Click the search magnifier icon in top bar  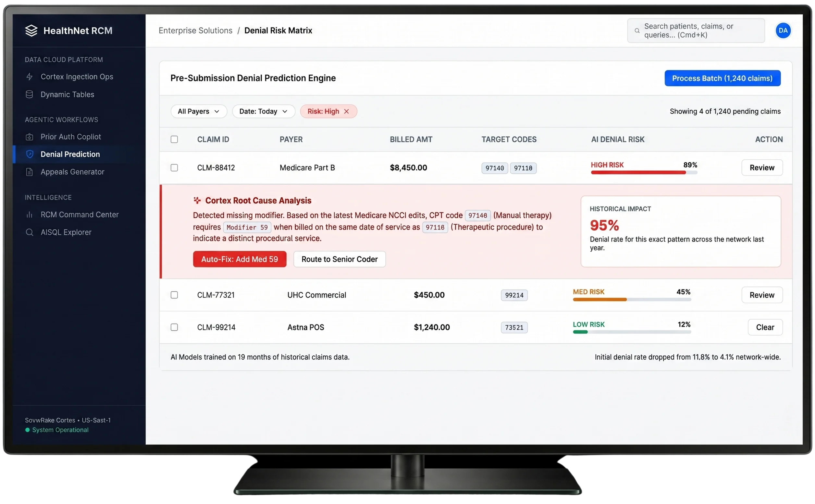click(637, 31)
